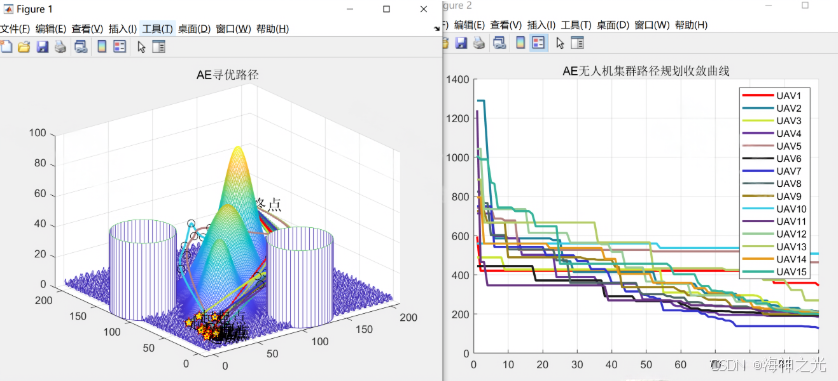The image size is (838, 381).
Task: Open the 工具(T) menu in Figure 1
Action: click(x=158, y=29)
